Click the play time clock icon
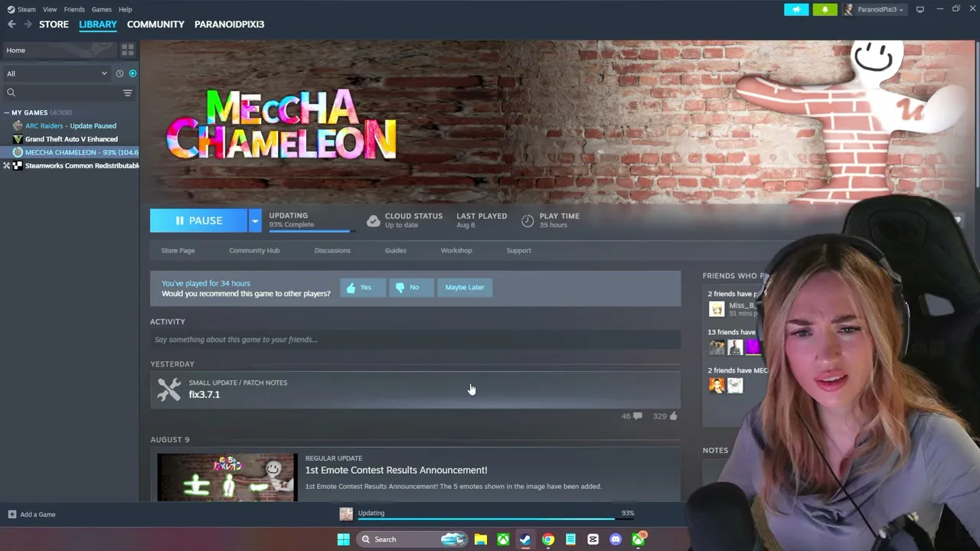Image resolution: width=980 pixels, height=551 pixels. click(528, 220)
